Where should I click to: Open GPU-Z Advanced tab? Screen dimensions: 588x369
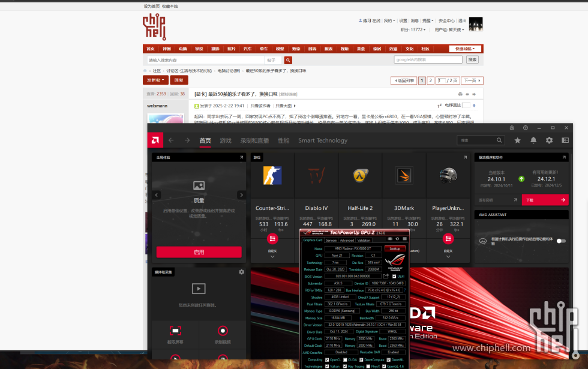(347, 241)
